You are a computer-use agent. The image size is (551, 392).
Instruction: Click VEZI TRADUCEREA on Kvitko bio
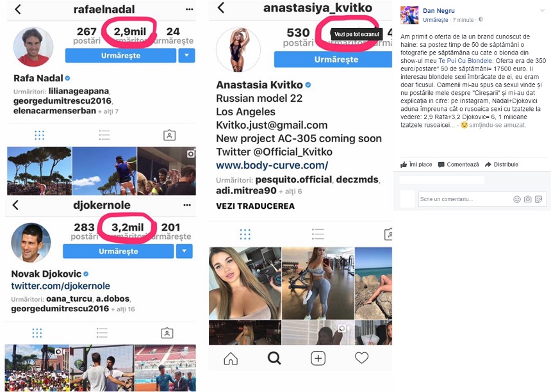click(x=255, y=206)
